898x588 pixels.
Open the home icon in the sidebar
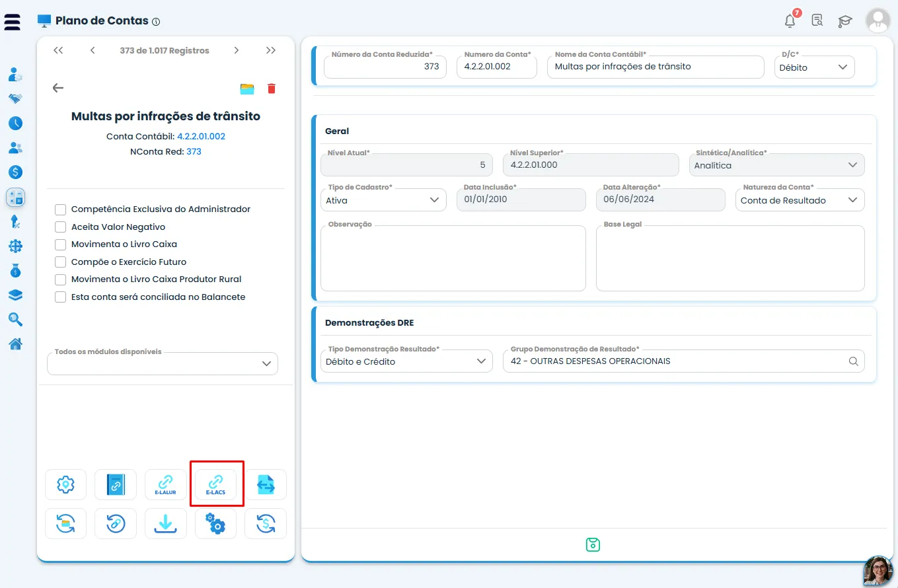pos(15,344)
